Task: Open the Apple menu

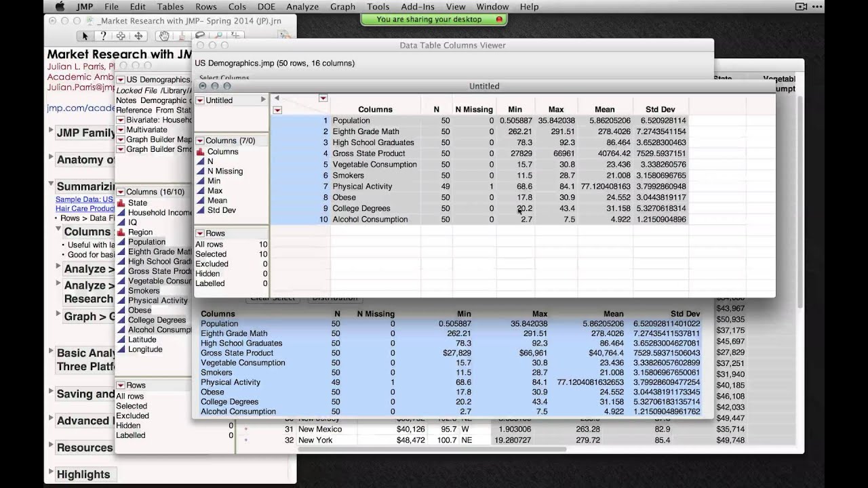Action: 59,7
